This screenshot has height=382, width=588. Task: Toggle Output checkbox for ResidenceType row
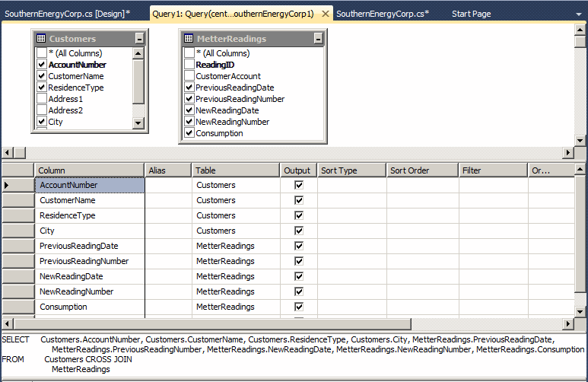click(299, 215)
